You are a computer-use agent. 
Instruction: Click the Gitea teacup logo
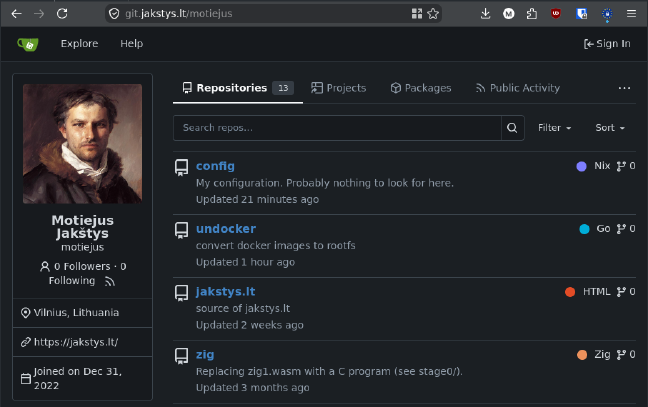tap(28, 44)
